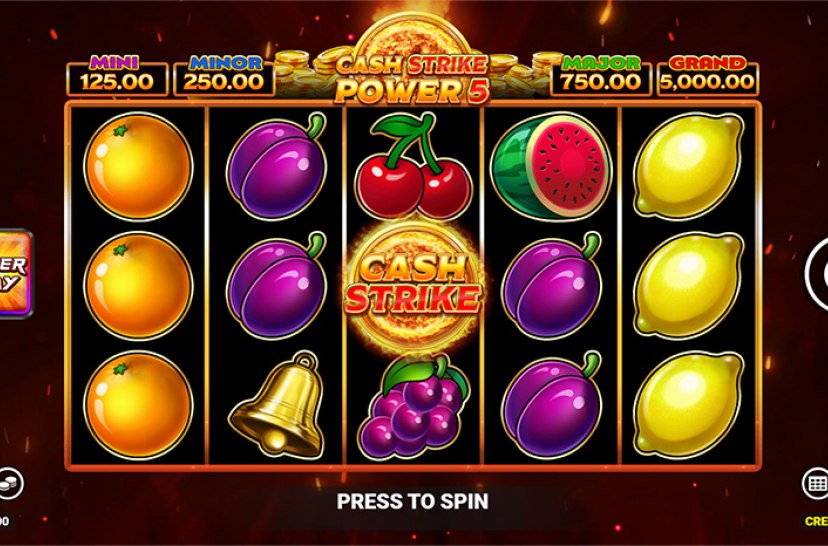This screenshot has width=828, height=546.
Task: Select the cherries symbol on middle reel
Action: (x=413, y=166)
